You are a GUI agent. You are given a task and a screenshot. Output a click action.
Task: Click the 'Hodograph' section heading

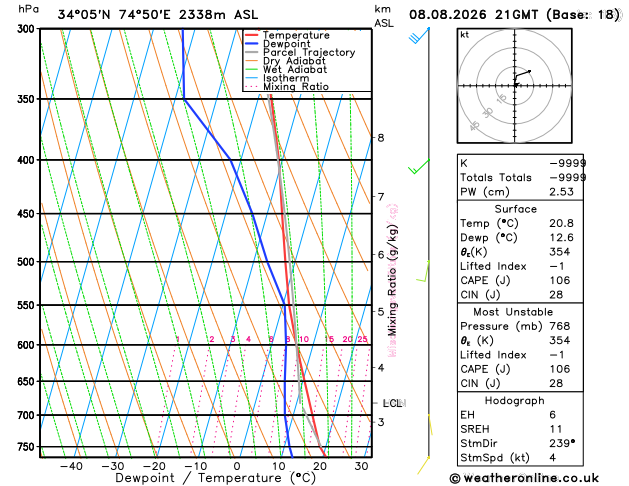pos(515,401)
